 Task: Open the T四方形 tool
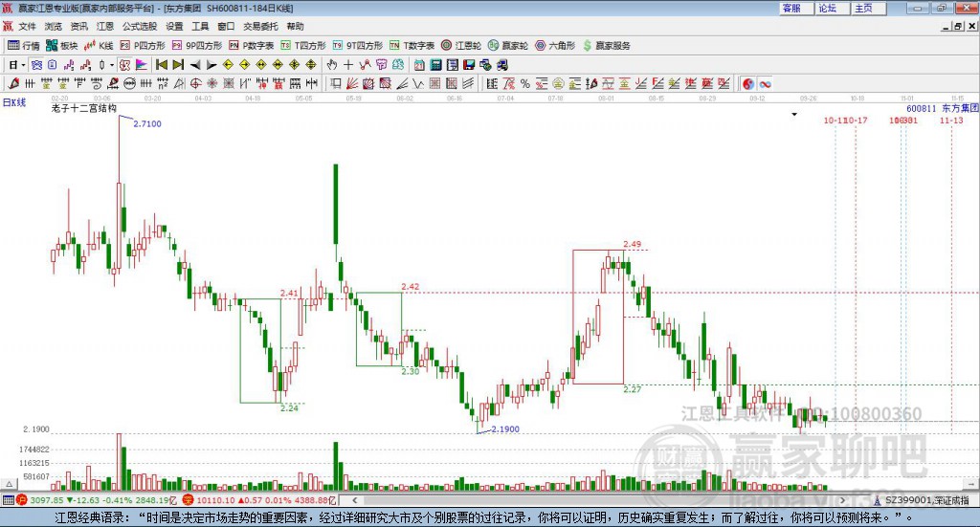point(303,46)
